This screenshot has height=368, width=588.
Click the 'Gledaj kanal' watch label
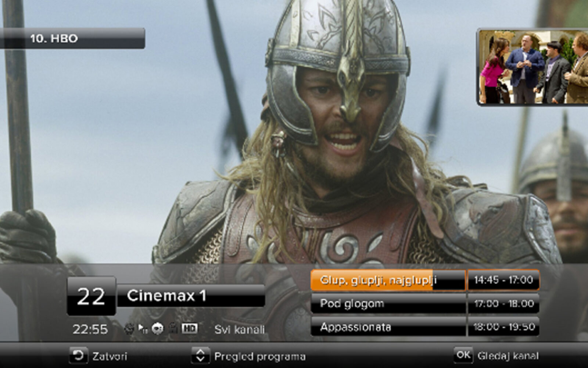tap(508, 356)
